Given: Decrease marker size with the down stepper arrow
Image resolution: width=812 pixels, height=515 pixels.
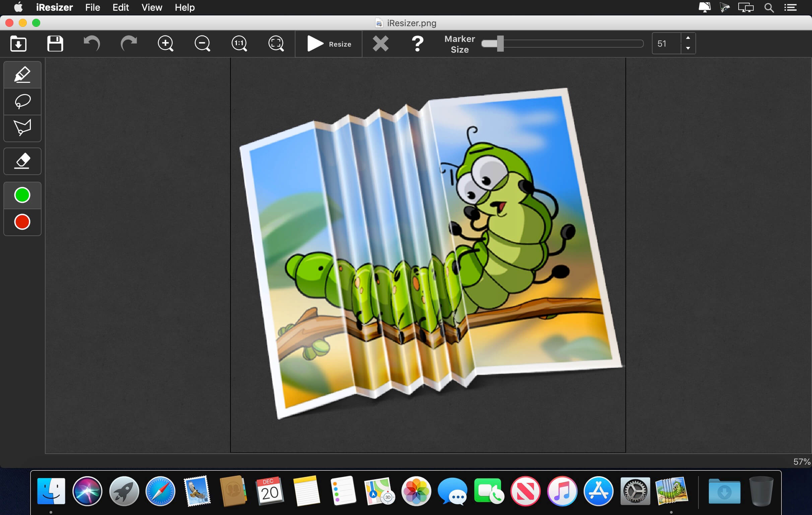Looking at the screenshot, I should (688, 49).
